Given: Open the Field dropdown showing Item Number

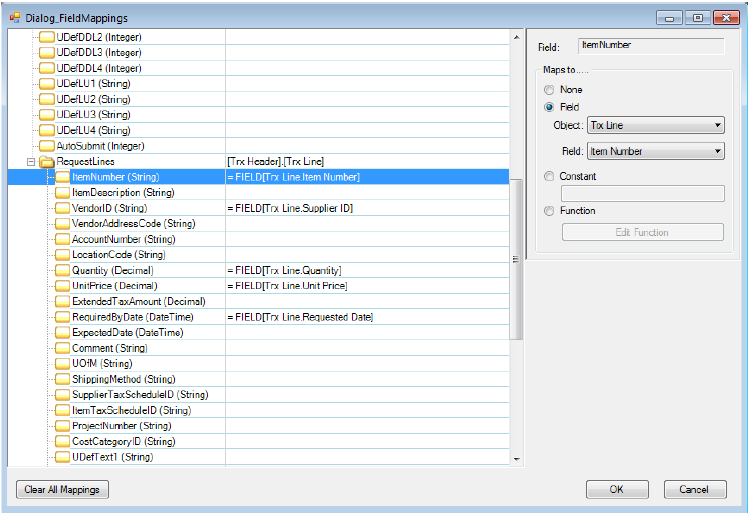Looking at the screenshot, I should tap(655, 152).
